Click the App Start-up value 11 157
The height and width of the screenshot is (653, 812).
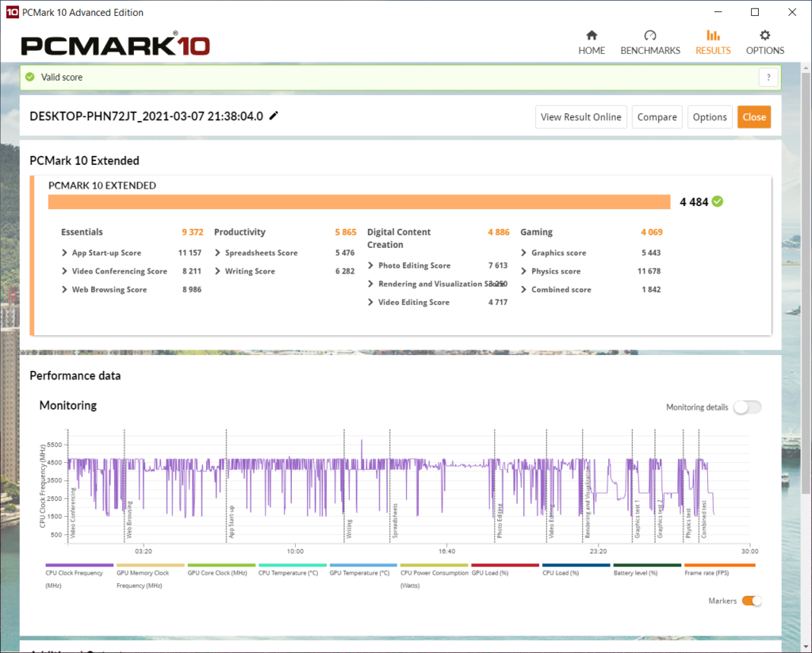coord(190,253)
